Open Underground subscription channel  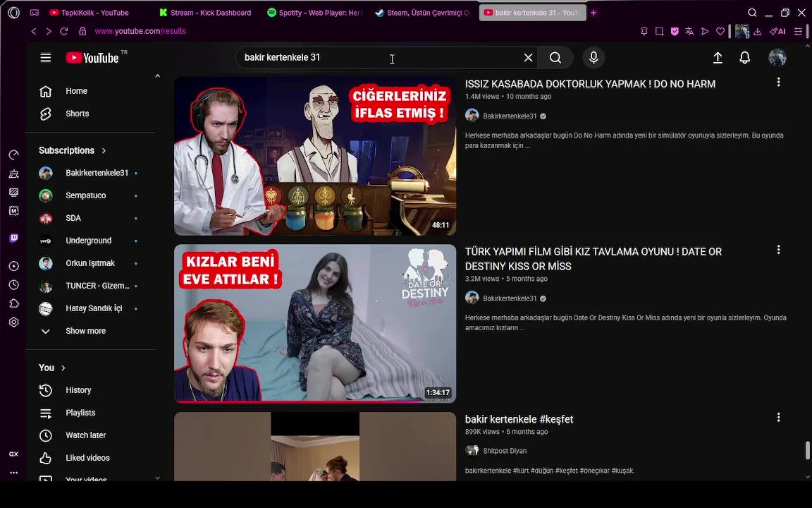coord(89,241)
